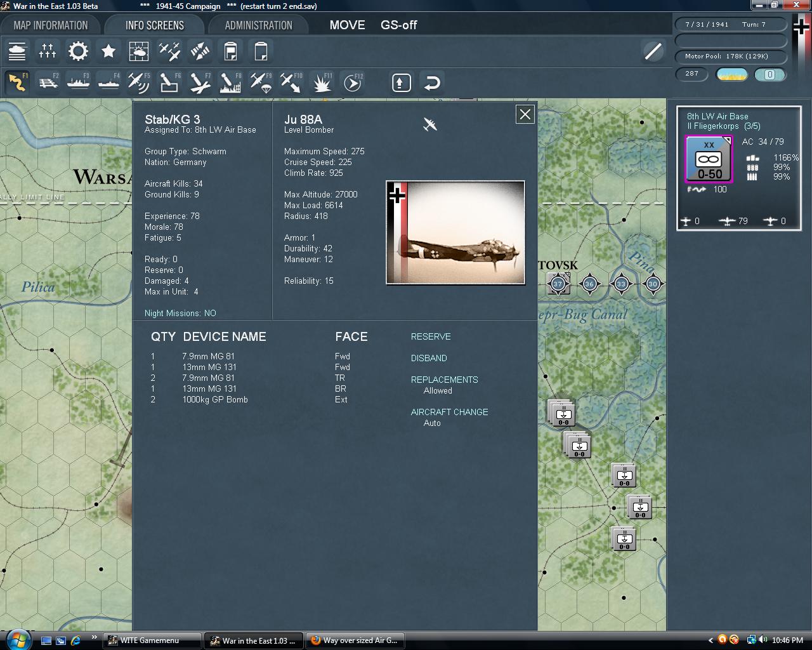This screenshot has height=650, width=812.
Task: Select F2 rail transport mode
Action: click(48, 83)
